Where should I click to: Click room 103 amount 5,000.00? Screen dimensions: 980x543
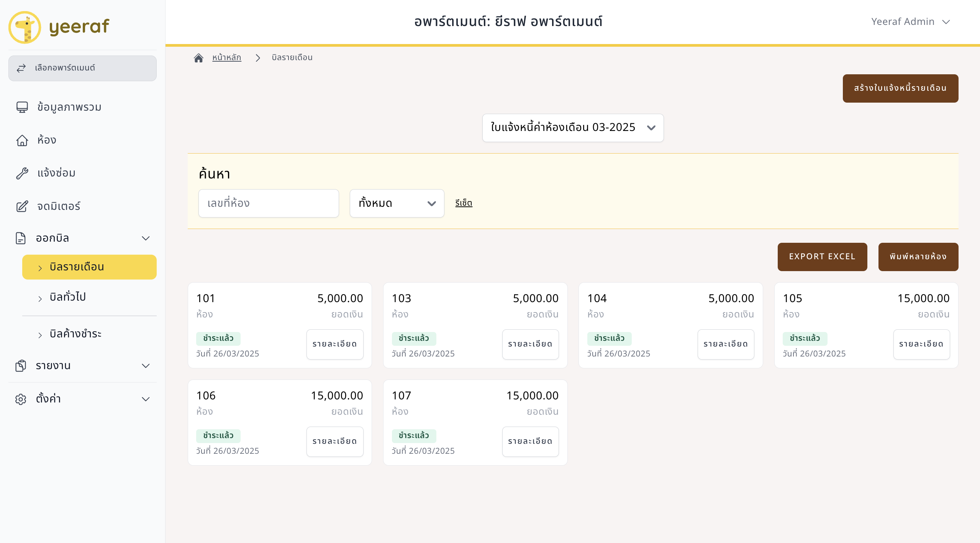click(536, 298)
